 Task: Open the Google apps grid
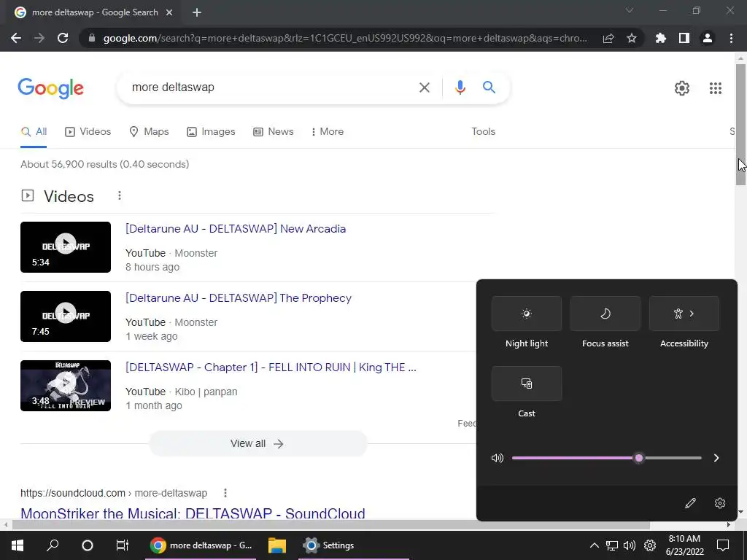coord(715,88)
